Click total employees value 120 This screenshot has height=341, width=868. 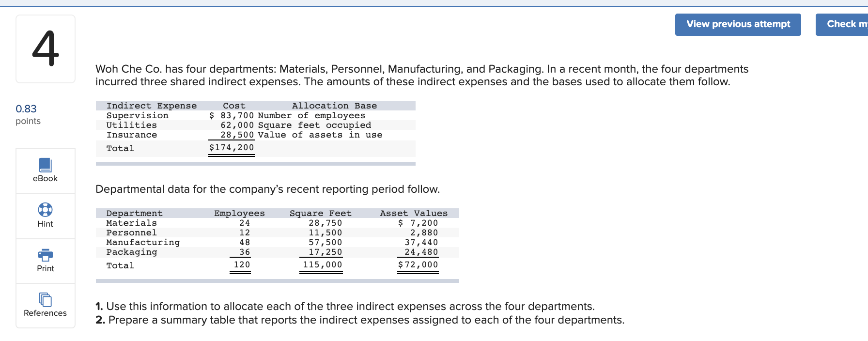pos(242,264)
